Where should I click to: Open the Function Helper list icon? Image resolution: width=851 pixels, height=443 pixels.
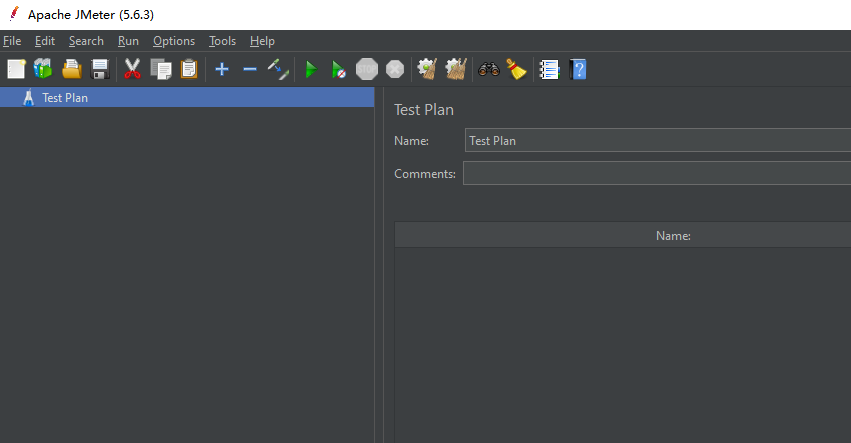(549, 69)
